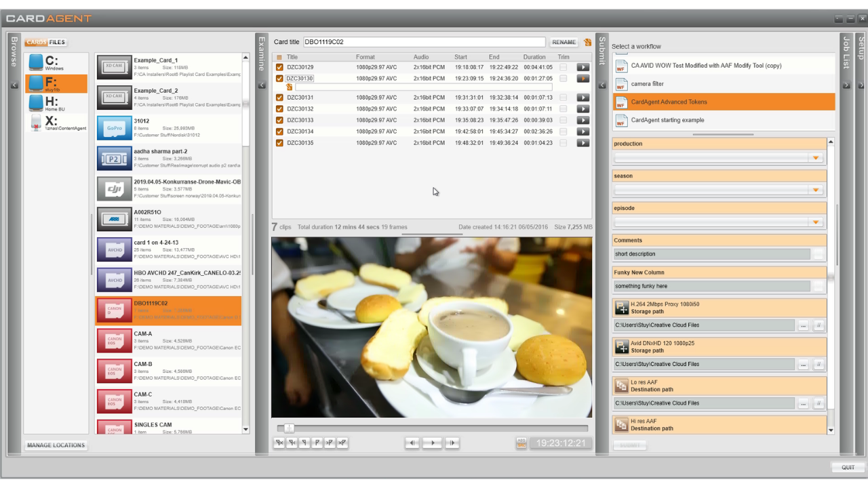The width and height of the screenshot is (868, 488).
Task: Open the season dropdown
Action: tap(816, 190)
